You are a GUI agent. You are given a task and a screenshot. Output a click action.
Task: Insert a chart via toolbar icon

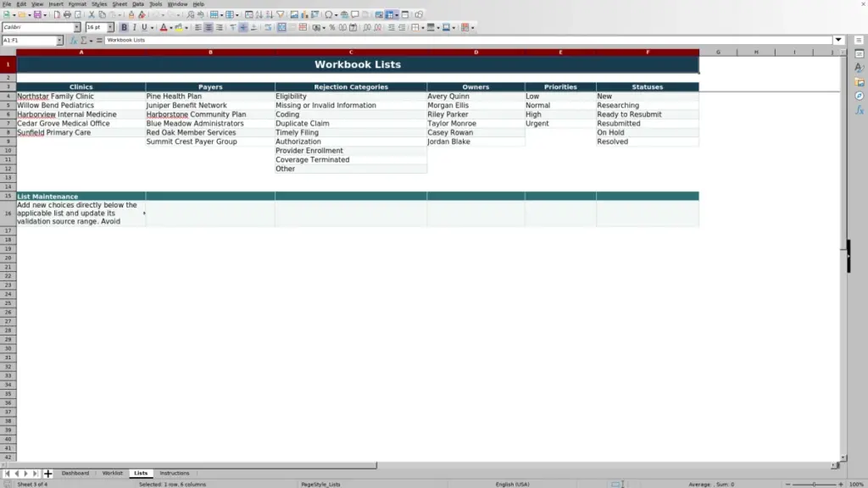pyautogui.click(x=304, y=15)
